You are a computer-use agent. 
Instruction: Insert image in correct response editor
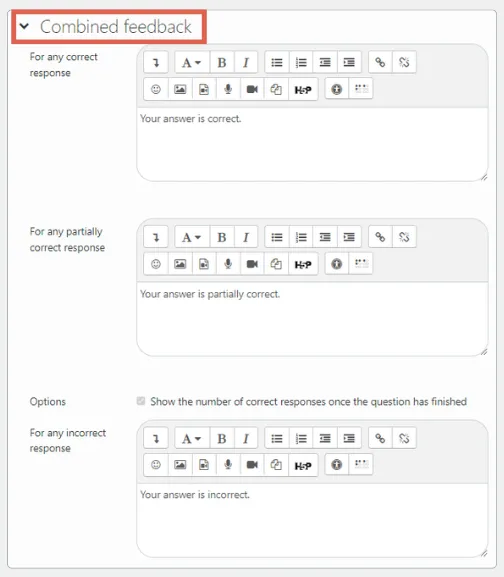click(x=180, y=89)
